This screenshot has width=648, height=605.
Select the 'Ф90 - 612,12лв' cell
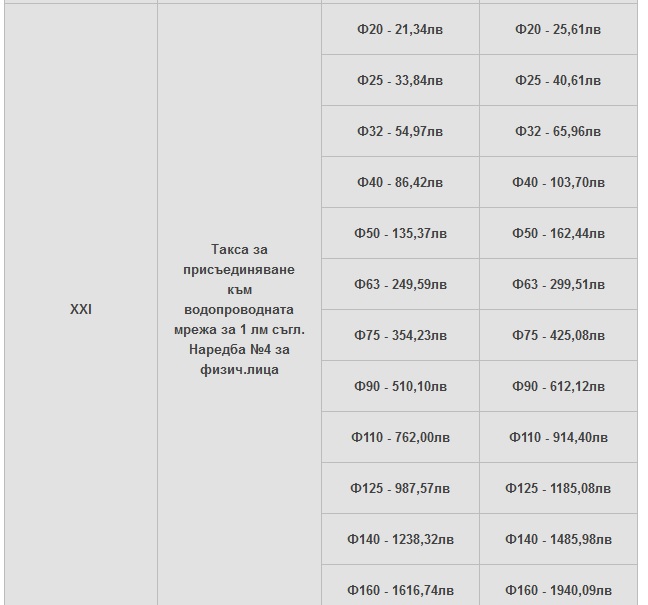pos(558,386)
